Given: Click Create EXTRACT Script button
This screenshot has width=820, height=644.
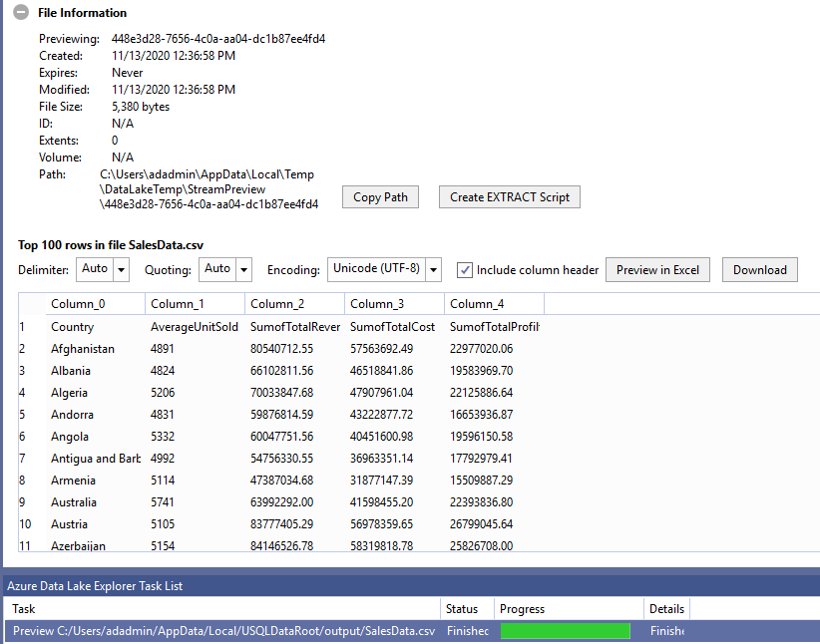Looking at the screenshot, I should [509, 197].
